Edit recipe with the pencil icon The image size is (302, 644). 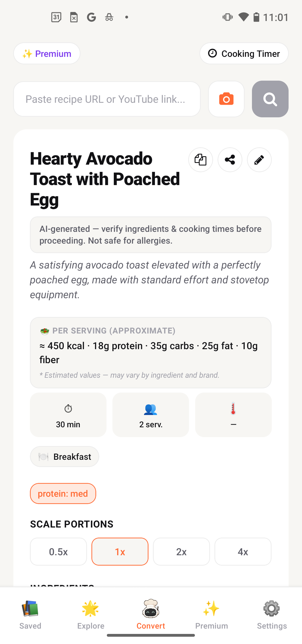click(259, 160)
